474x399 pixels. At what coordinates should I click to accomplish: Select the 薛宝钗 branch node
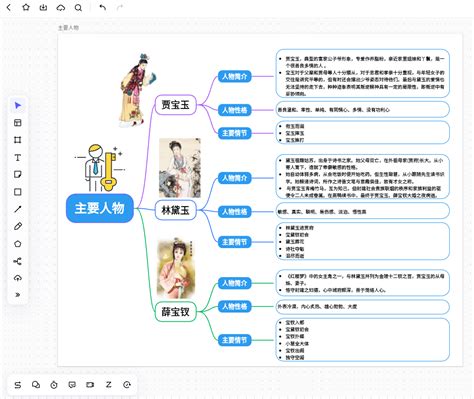click(176, 312)
